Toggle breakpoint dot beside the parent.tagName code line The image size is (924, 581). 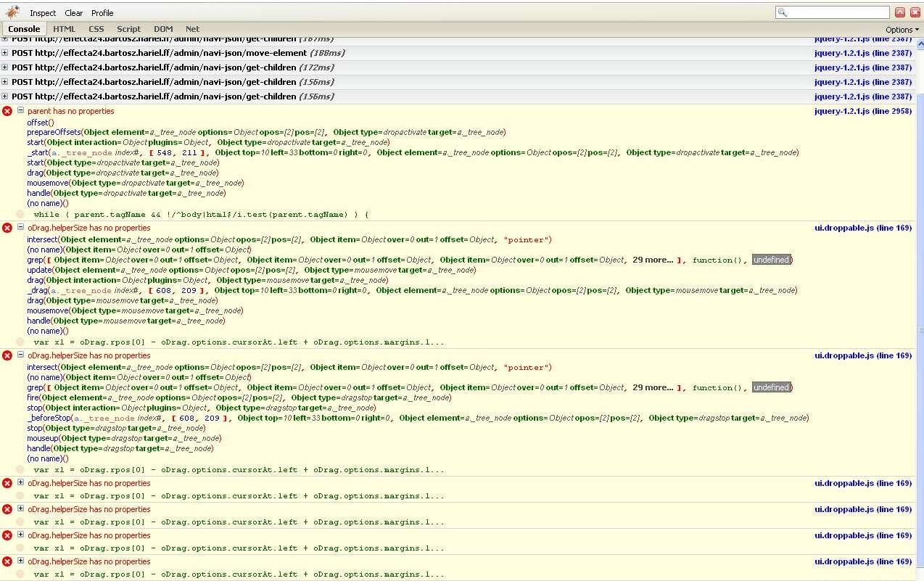(20, 214)
